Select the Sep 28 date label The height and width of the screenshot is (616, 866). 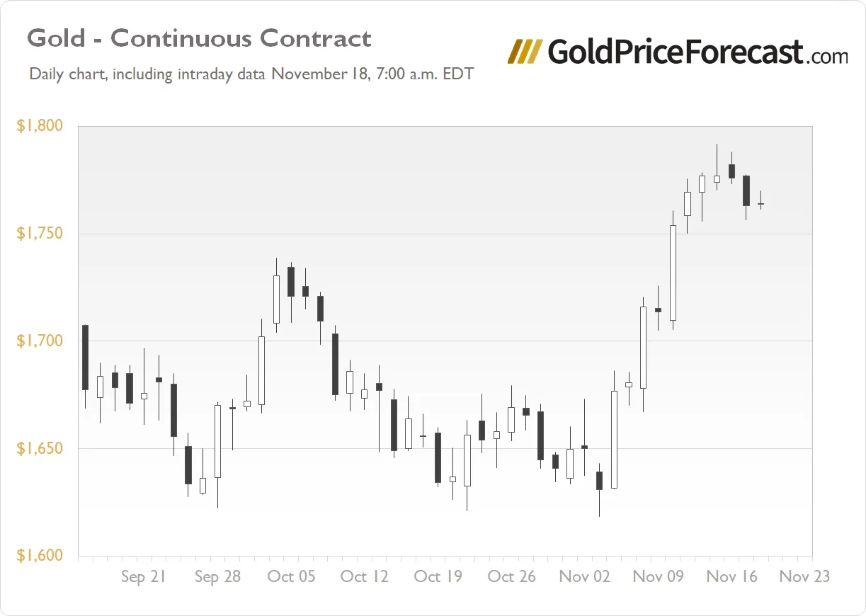pyautogui.click(x=217, y=577)
